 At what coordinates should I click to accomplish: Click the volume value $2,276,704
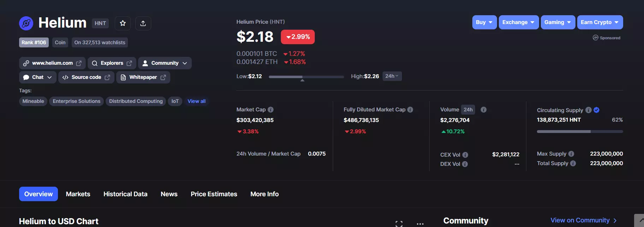click(455, 120)
